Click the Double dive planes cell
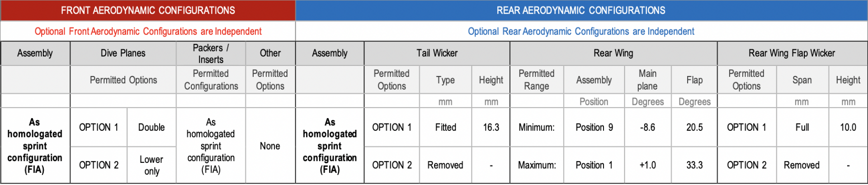 (151, 128)
